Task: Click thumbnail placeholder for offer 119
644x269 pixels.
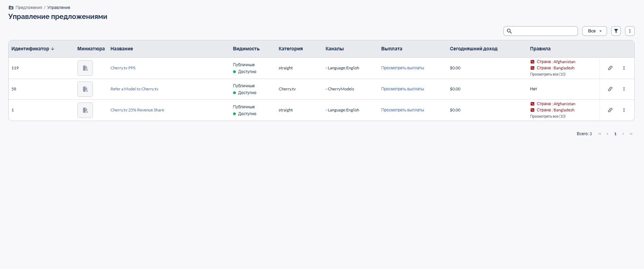Action: 85,68
